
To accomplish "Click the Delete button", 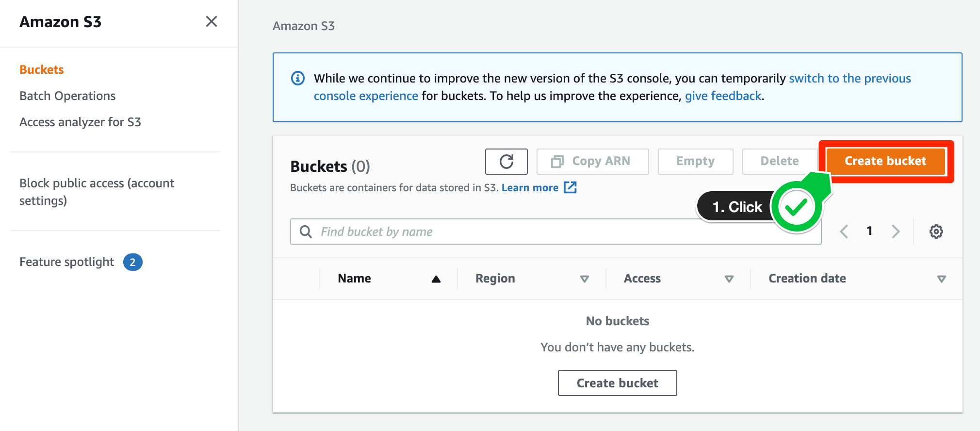I will 779,161.
